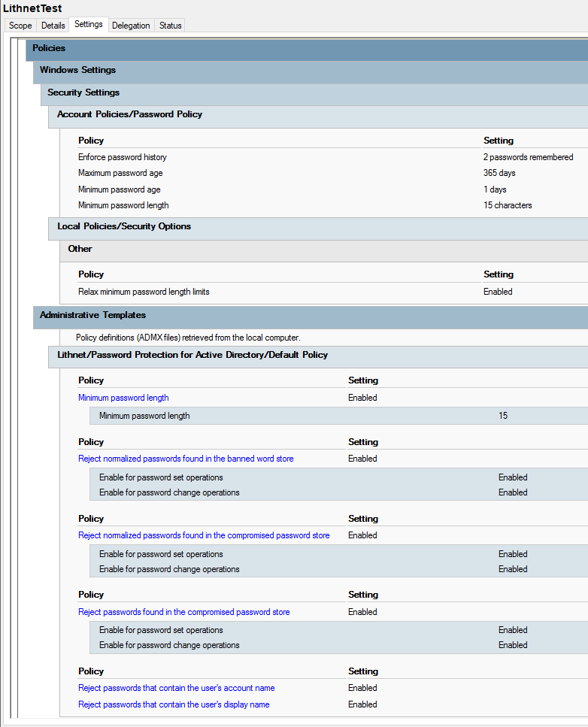588x727 pixels.
Task: Collapse Local Policies/Security Options section
Action: (x=318, y=229)
